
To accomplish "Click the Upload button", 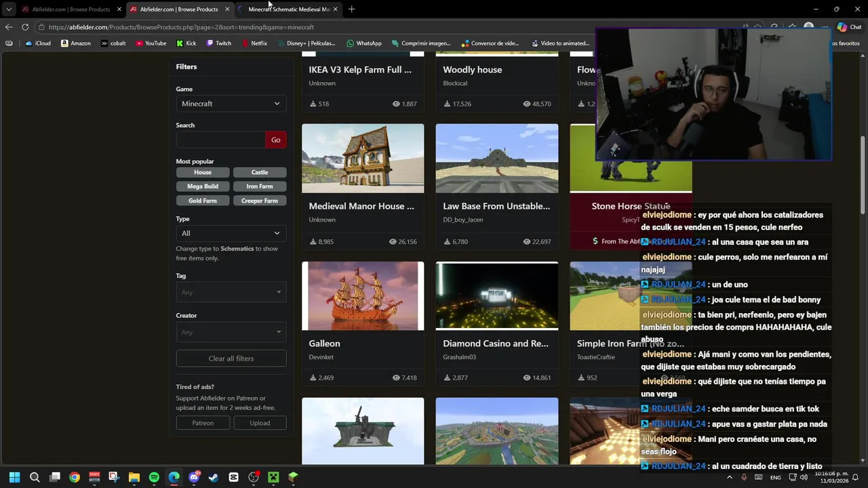I will click(x=260, y=423).
